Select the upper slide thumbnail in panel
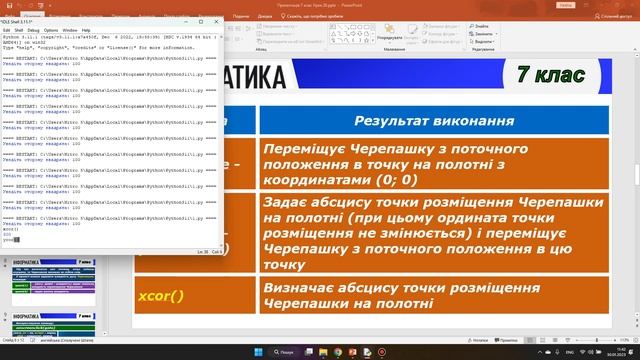The height and width of the screenshot is (360, 640). (x=53, y=282)
